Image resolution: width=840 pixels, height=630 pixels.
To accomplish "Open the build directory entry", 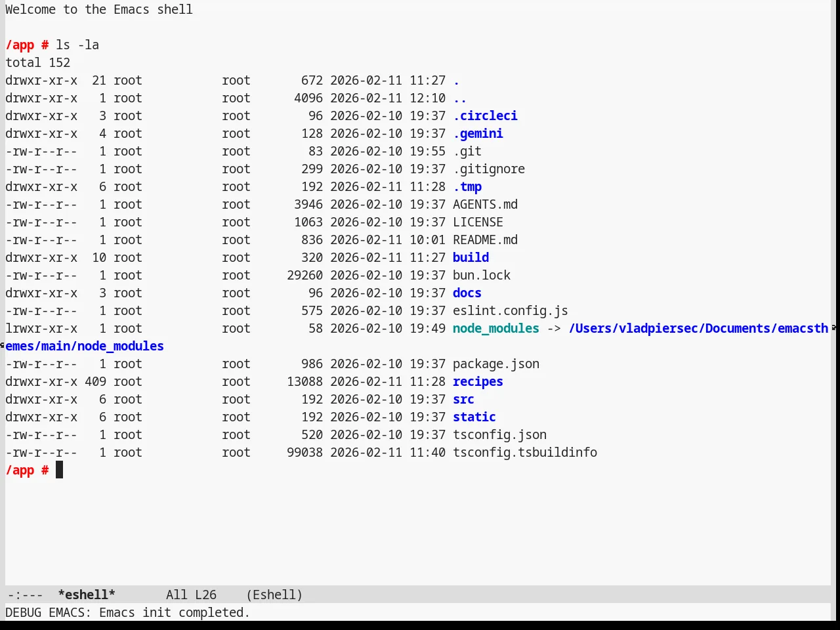I will [x=471, y=257].
